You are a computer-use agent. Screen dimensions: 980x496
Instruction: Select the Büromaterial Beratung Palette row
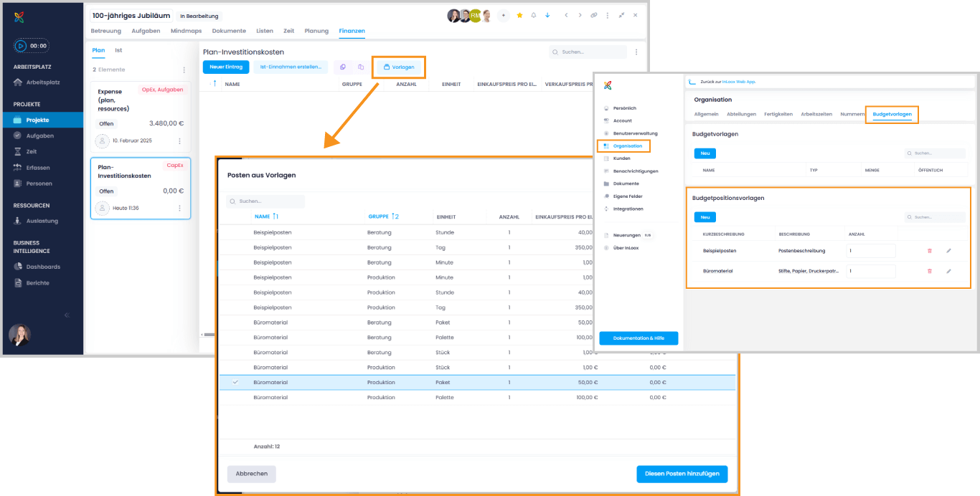point(477,338)
